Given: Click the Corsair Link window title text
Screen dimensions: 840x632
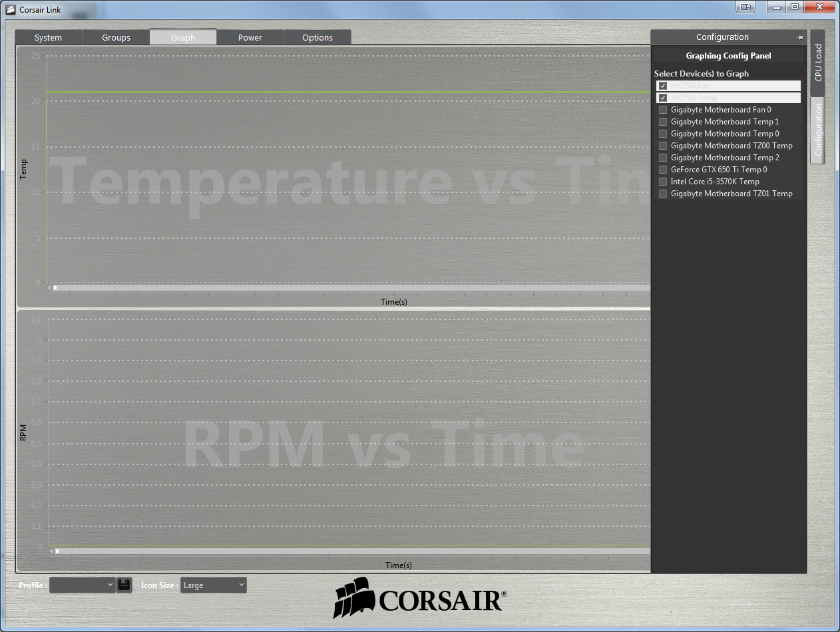Looking at the screenshot, I should coord(40,10).
